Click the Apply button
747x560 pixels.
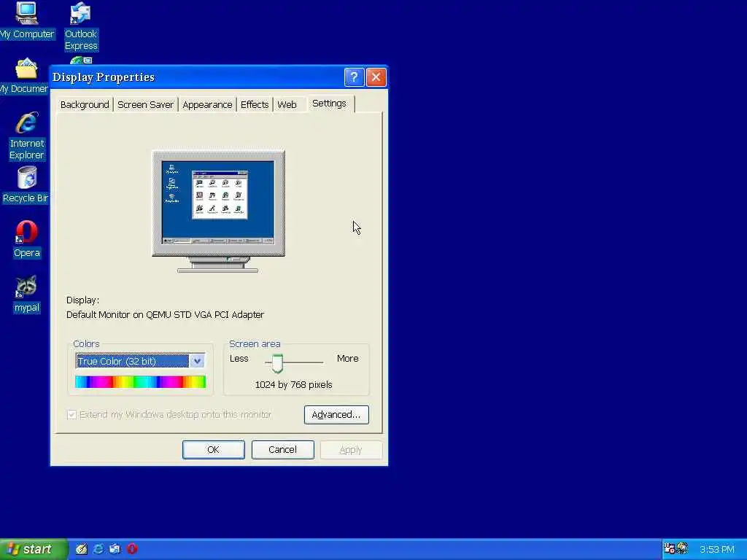tap(351, 449)
